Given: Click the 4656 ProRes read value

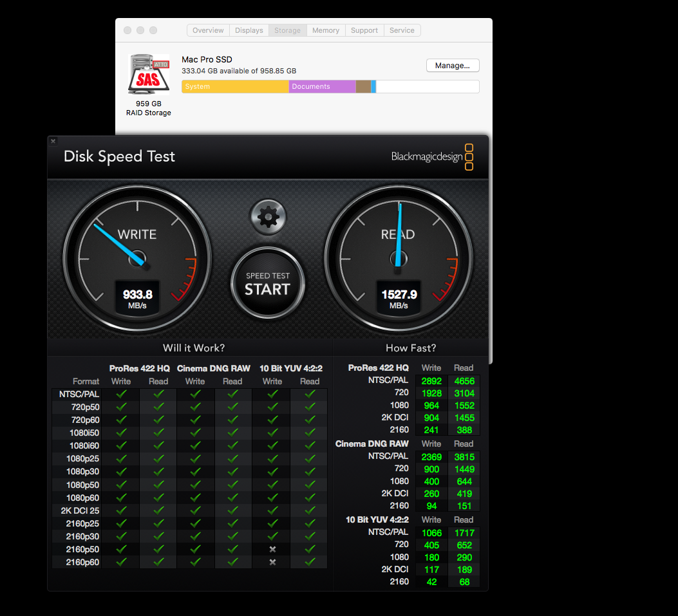Looking at the screenshot, I should (464, 381).
